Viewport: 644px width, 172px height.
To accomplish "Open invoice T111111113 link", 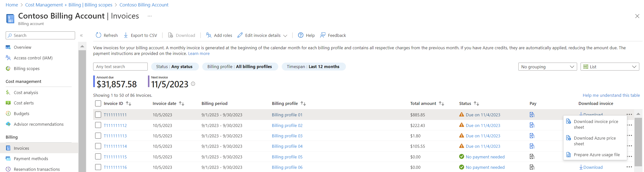I will pos(115,136).
